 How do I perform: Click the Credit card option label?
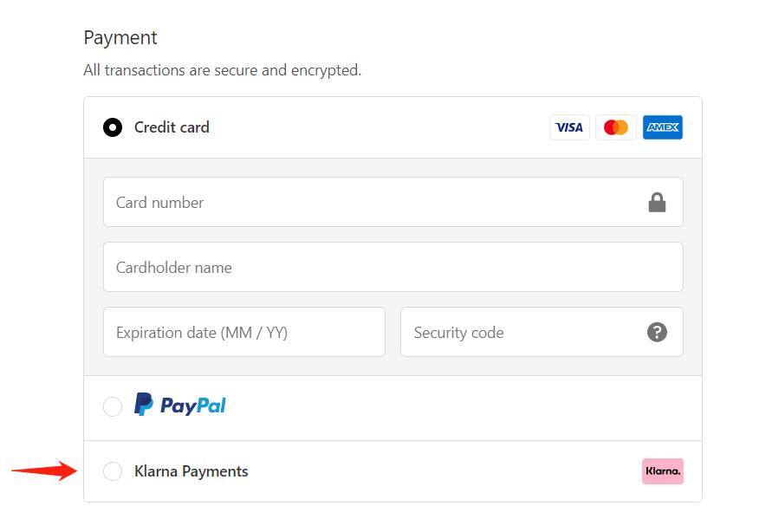(x=172, y=127)
